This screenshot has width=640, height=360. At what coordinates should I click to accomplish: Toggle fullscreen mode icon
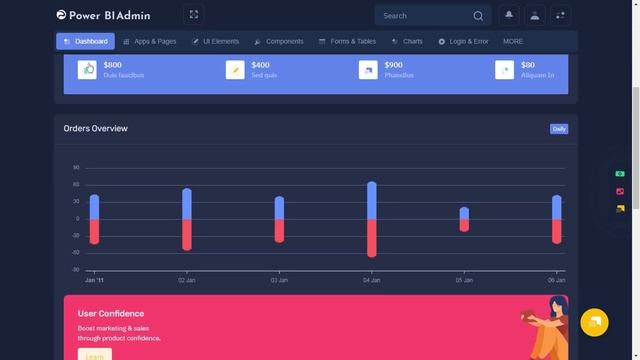193,15
